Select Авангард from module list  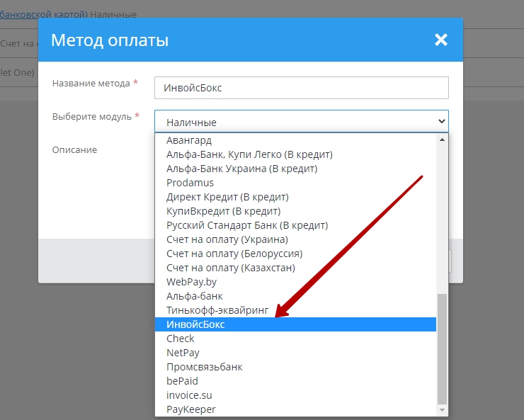point(189,140)
